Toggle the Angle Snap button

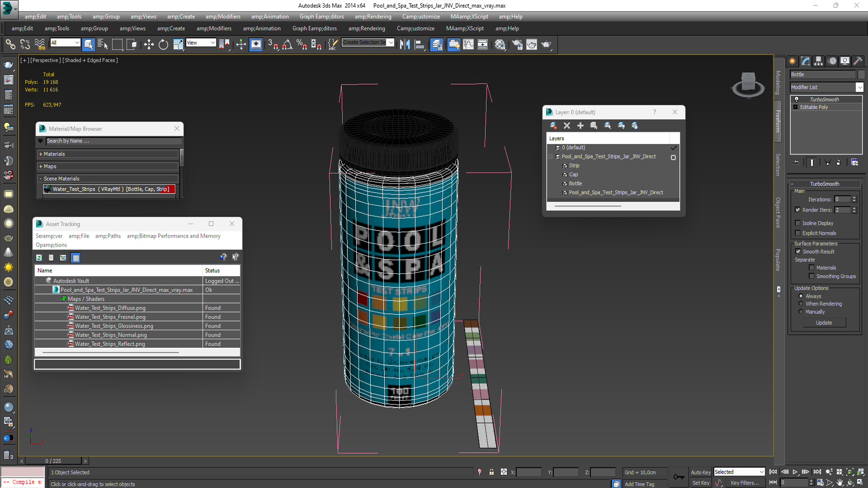pyautogui.click(x=288, y=44)
